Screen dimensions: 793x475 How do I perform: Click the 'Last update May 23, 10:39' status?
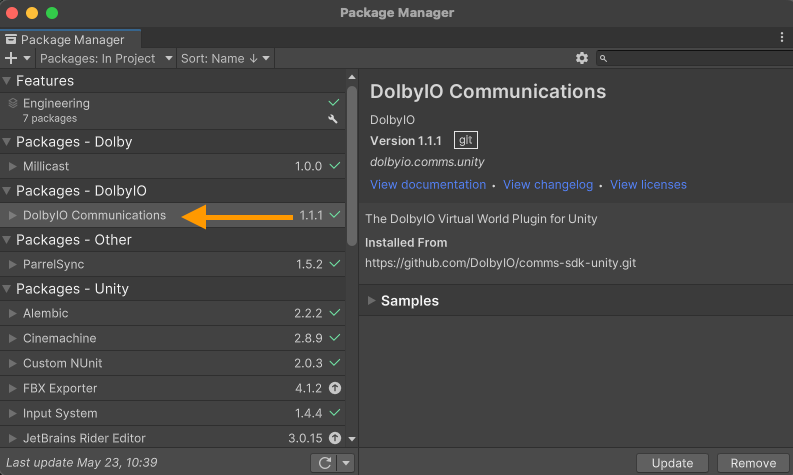[x=81, y=462]
